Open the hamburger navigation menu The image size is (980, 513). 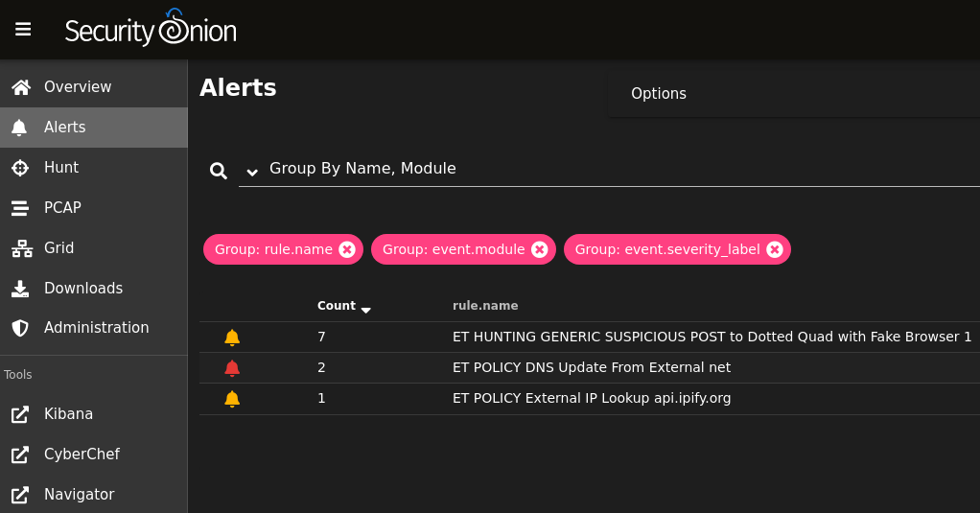tap(23, 30)
